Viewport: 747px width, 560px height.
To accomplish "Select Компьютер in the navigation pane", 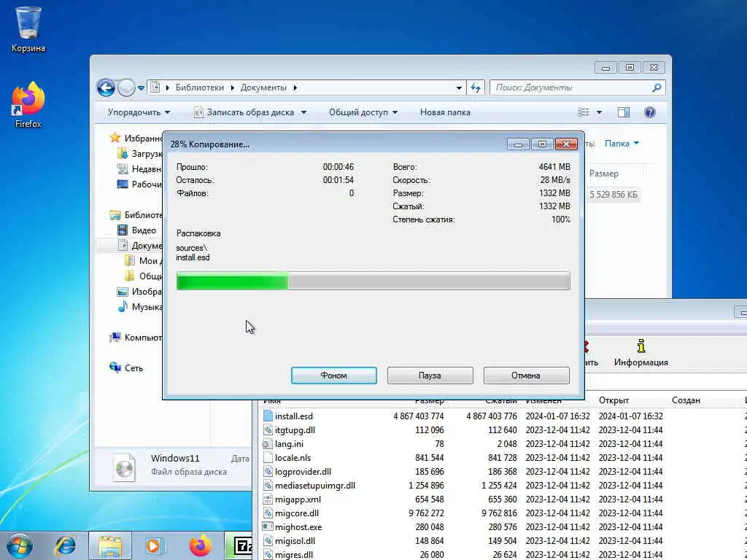I will [136, 337].
